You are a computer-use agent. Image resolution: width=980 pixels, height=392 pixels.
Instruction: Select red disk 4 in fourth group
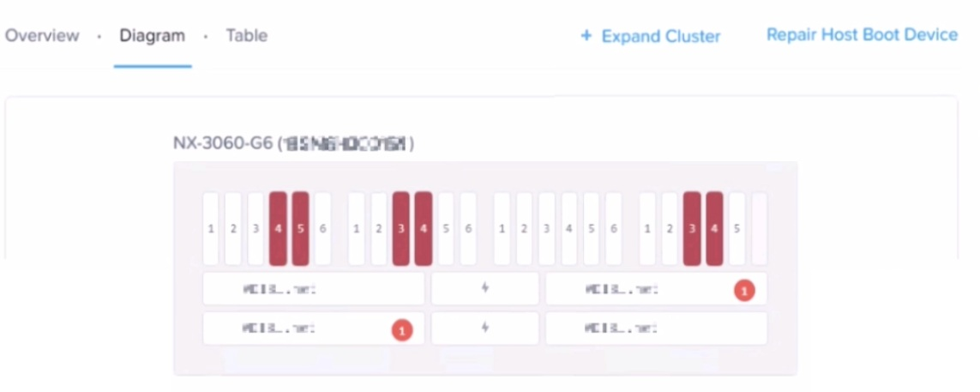coord(714,228)
